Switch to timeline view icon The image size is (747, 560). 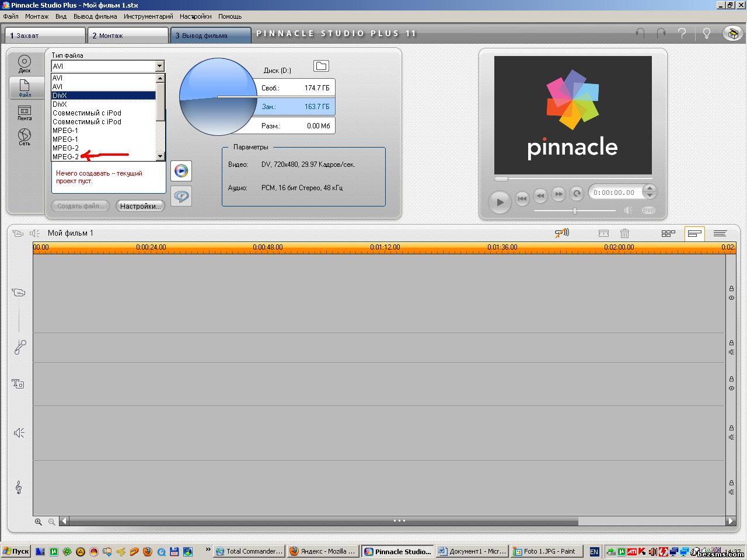pos(694,233)
